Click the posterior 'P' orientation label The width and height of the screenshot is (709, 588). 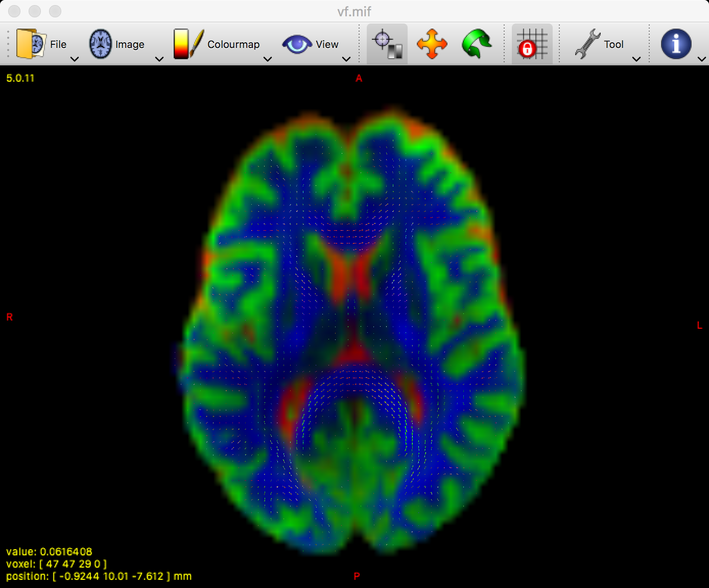point(357,576)
